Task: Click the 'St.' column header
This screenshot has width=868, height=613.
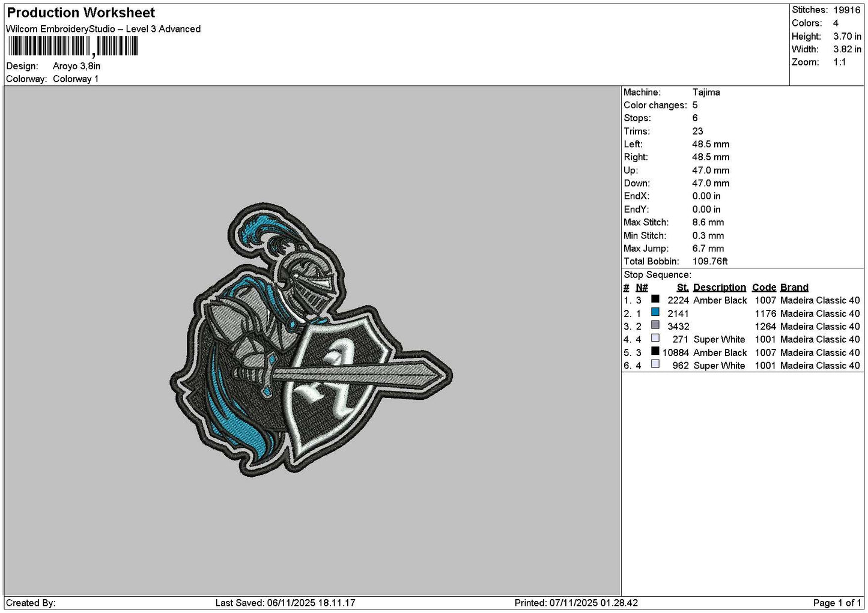Action: [x=682, y=288]
